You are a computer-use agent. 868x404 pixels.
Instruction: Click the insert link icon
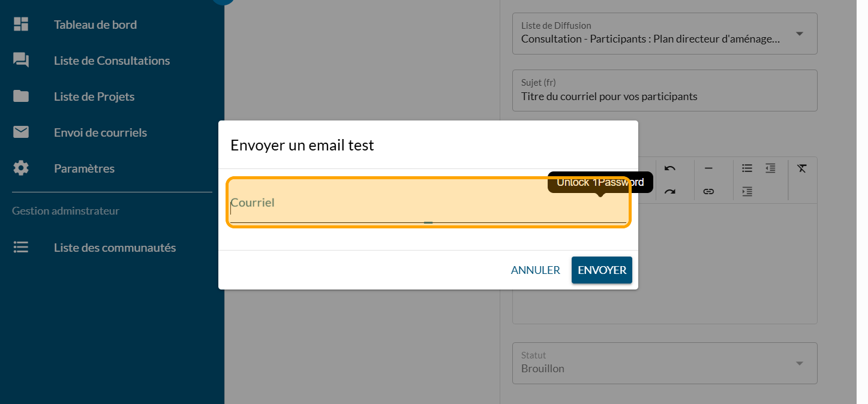coord(708,192)
